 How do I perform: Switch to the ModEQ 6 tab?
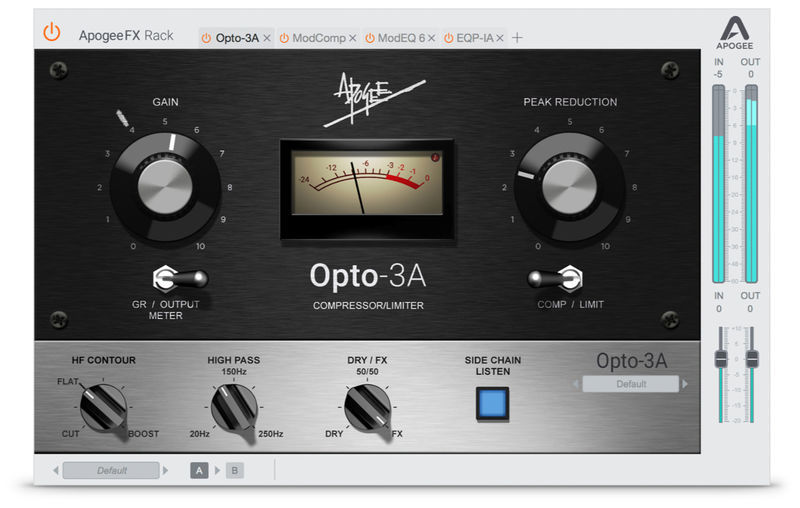coord(401,38)
